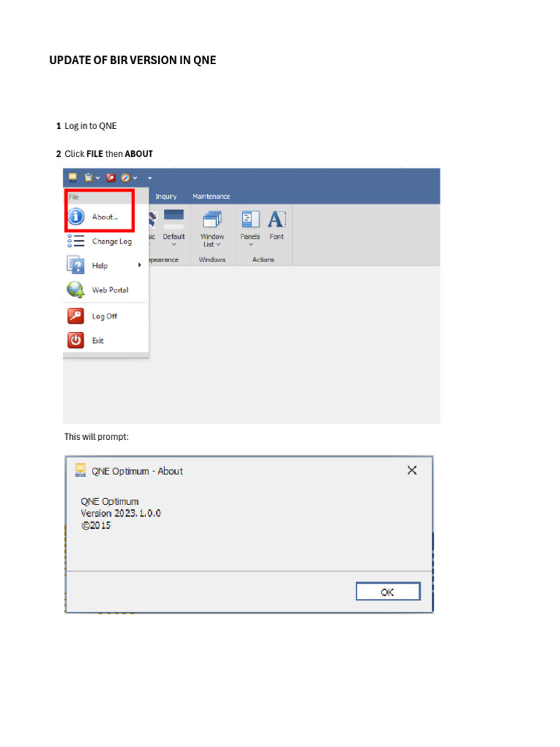Click the blue info icon beside About
Screen dimensions: 560x747
[76, 217]
